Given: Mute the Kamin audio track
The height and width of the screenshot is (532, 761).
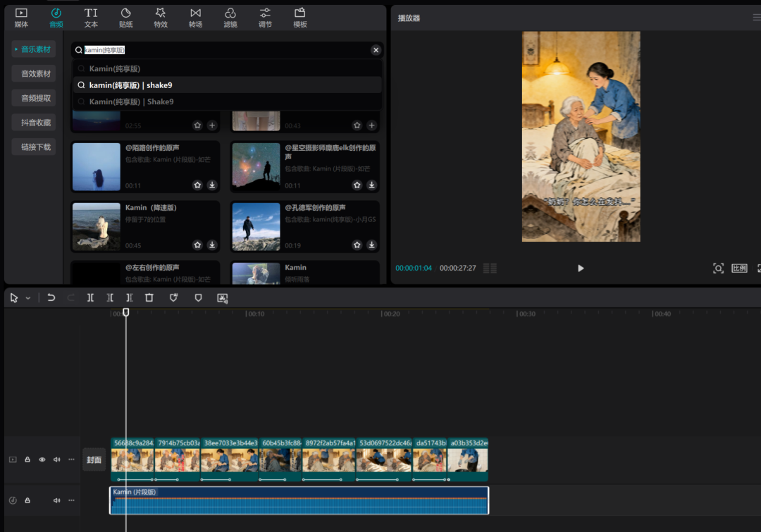Looking at the screenshot, I should [57, 500].
